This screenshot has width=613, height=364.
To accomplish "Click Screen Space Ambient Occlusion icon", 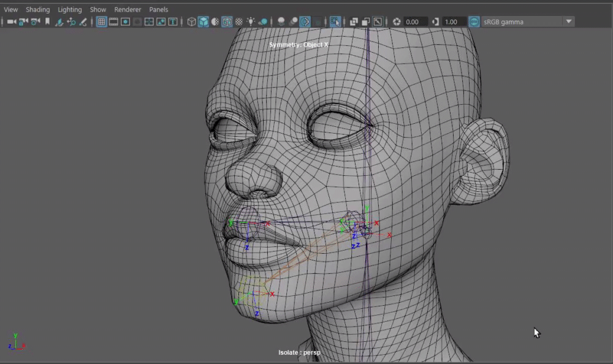I will (281, 22).
